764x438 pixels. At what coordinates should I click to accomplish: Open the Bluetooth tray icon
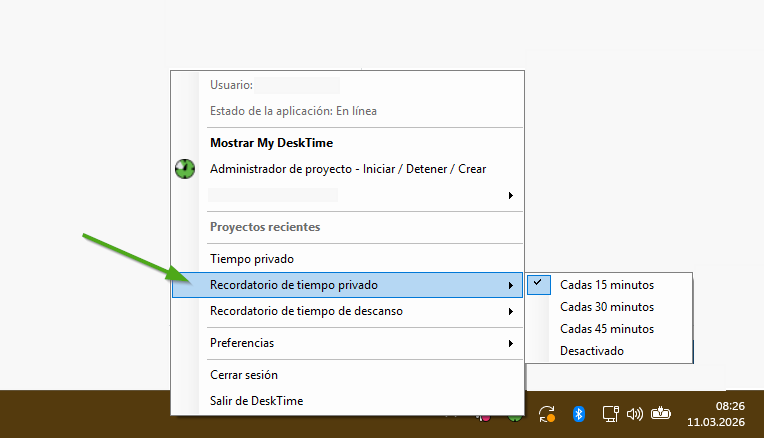pyautogui.click(x=578, y=413)
